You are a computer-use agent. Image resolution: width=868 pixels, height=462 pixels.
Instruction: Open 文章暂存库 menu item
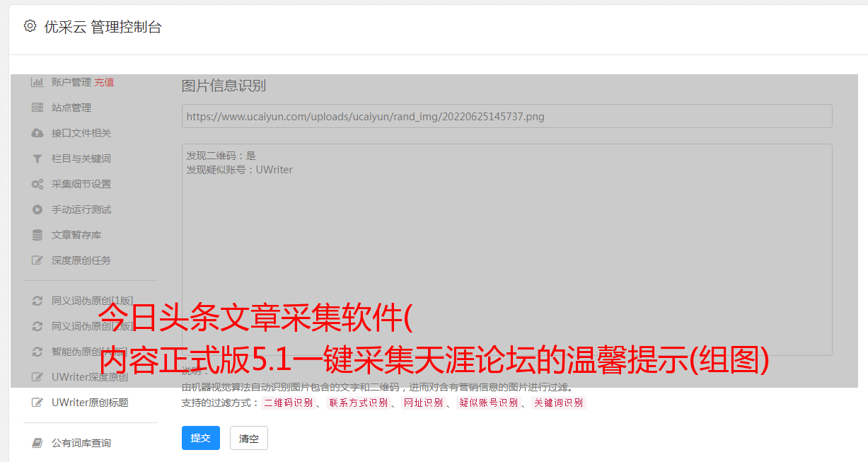click(76, 235)
